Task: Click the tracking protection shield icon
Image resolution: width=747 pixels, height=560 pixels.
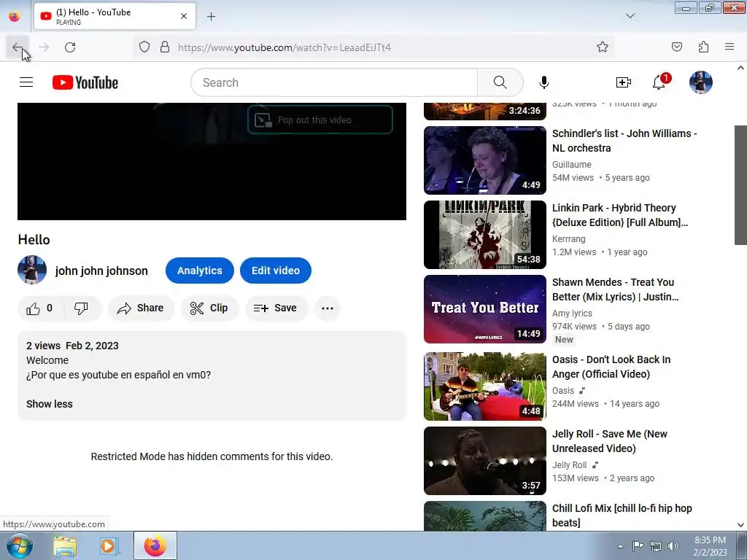Action: [x=144, y=47]
